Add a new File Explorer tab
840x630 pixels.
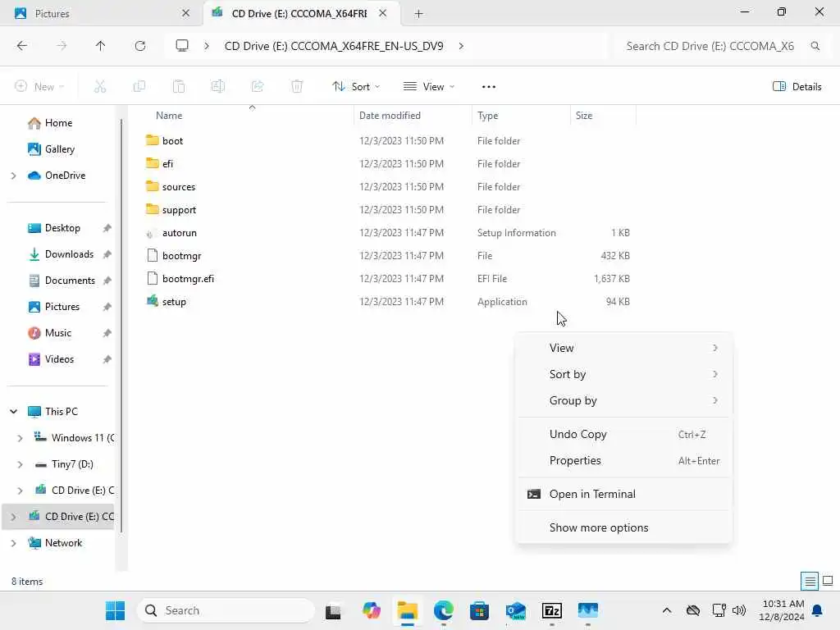point(419,13)
